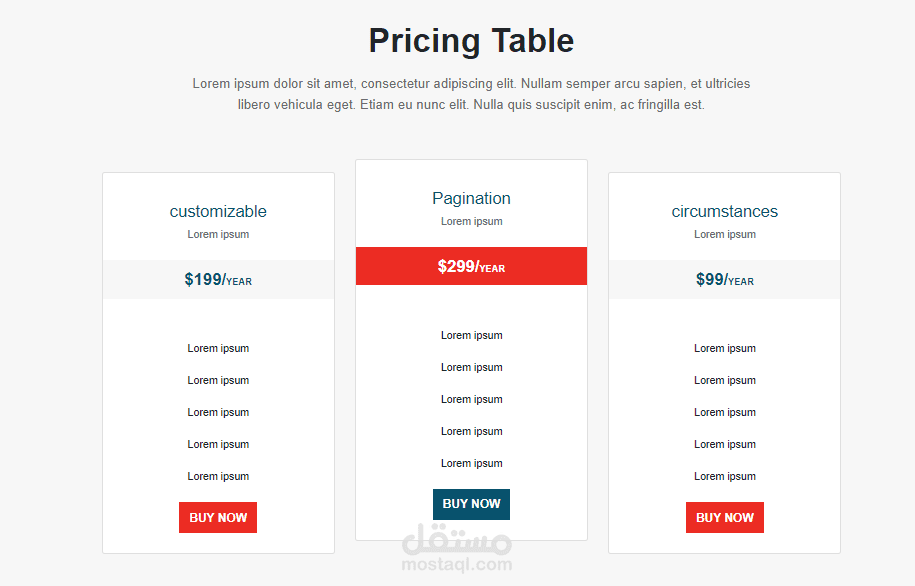Click Buy Now under the $99 plan
The width and height of the screenshot is (915, 586).
[725, 518]
